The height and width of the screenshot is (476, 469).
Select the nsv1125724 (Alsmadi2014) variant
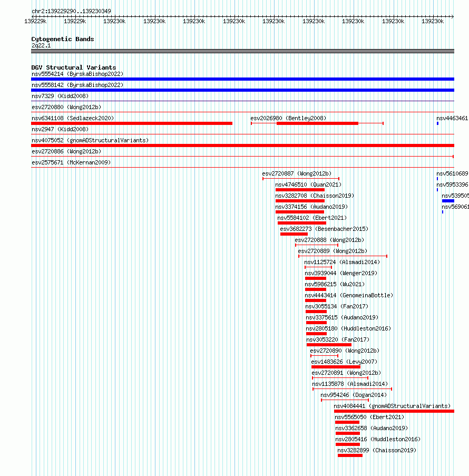coord(342,263)
